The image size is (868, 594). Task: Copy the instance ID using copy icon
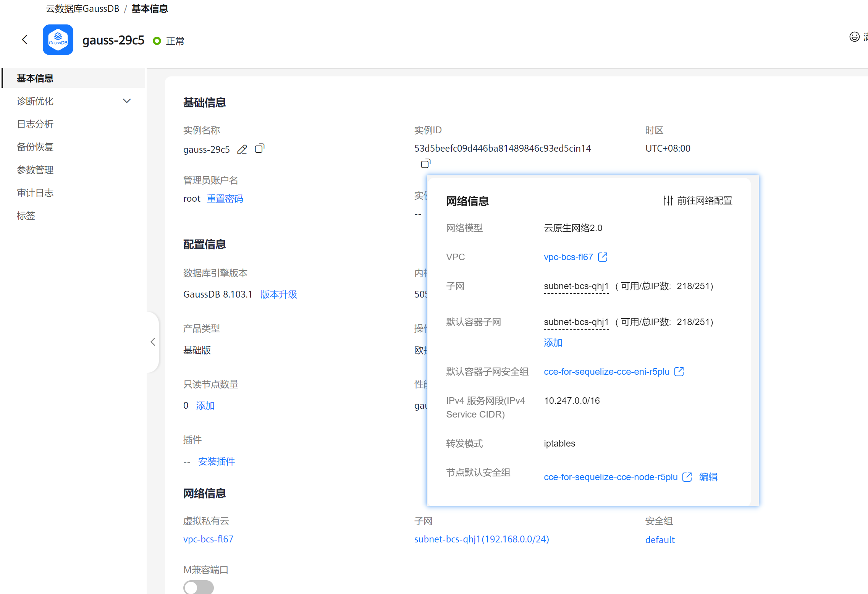click(x=425, y=164)
